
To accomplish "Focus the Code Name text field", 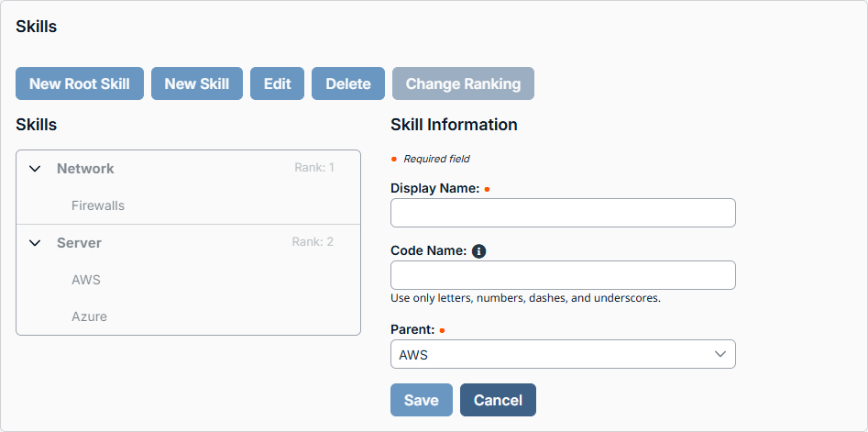I will click(563, 275).
